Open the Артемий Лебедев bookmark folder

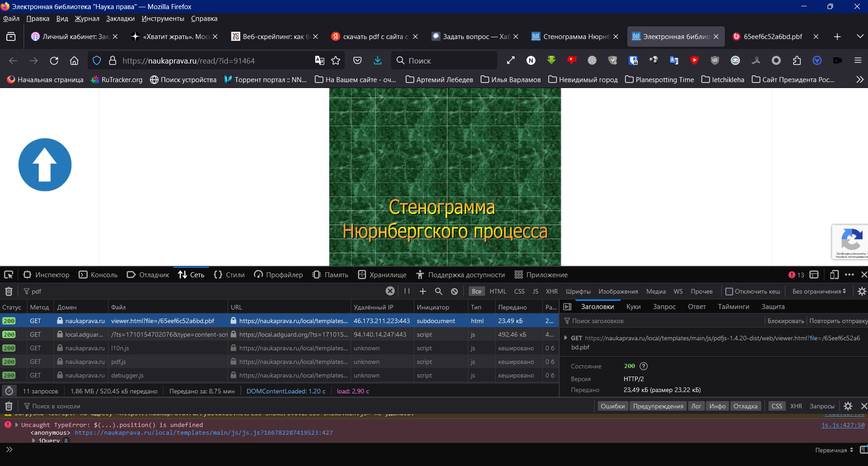[x=439, y=79]
